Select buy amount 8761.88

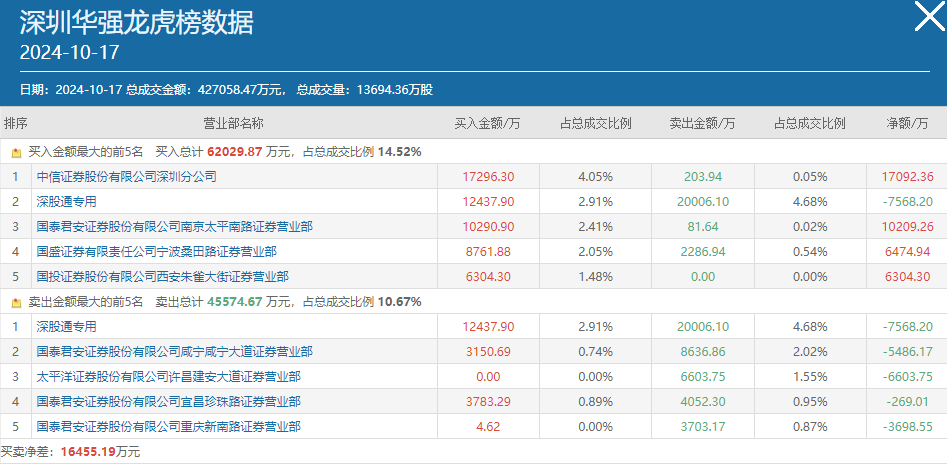488,252
